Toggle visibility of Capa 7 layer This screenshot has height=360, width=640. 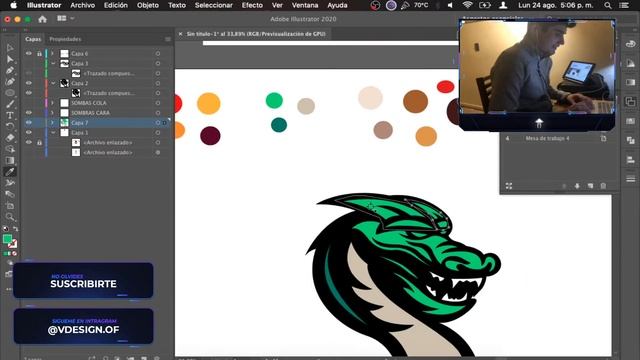(x=29, y=122)
